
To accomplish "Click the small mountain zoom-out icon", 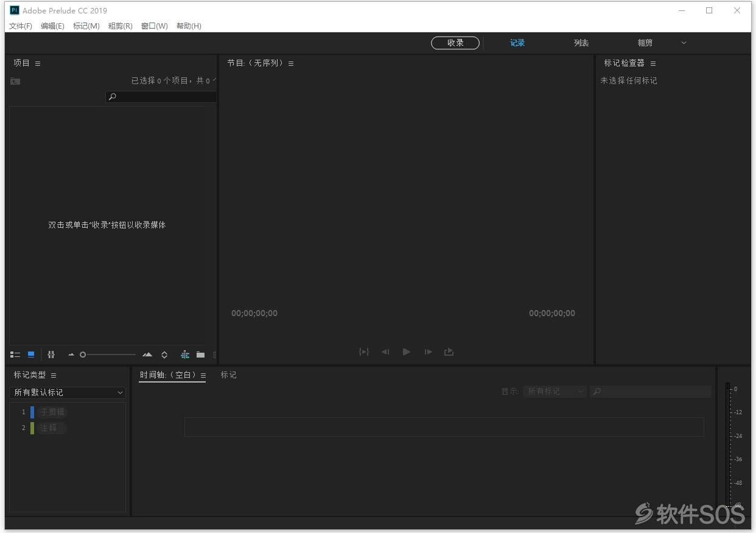I will tap(71, 355).
